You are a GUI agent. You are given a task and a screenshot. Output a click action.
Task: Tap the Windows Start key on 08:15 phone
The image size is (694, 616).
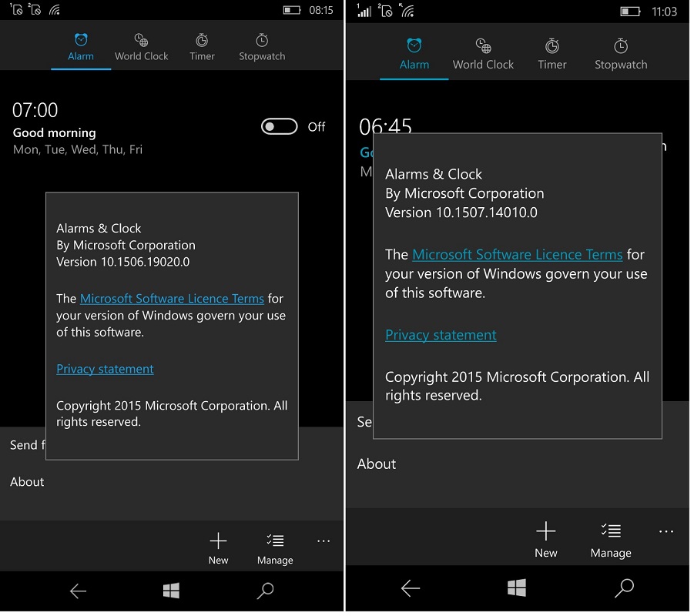[x=171, y=591]
